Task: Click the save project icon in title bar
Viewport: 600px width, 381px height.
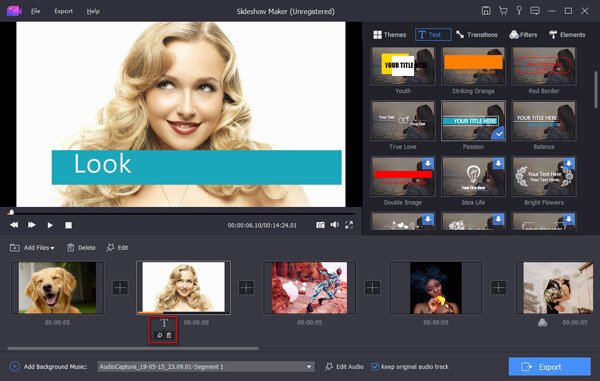Action: pyautogui.click(x=486, y=11)
